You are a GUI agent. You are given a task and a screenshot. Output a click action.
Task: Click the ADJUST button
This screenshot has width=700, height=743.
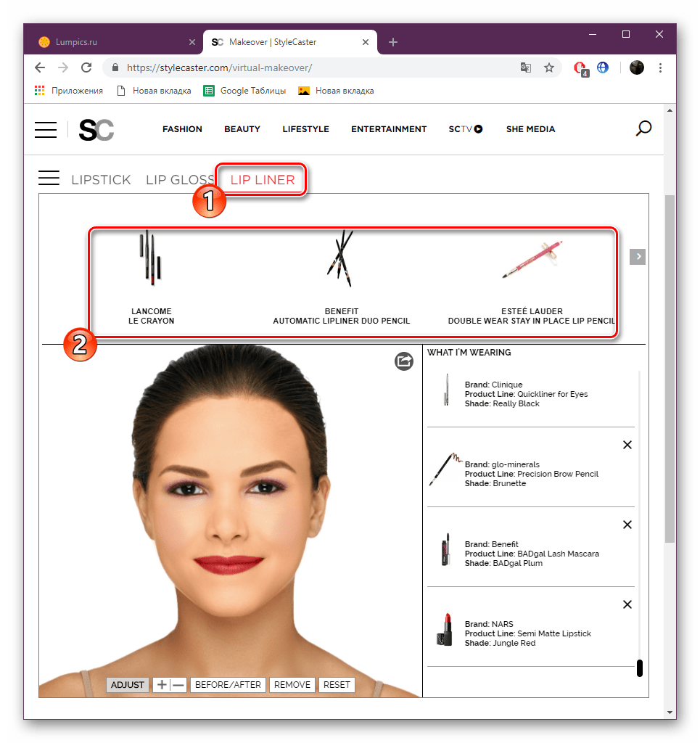point(128,685)
